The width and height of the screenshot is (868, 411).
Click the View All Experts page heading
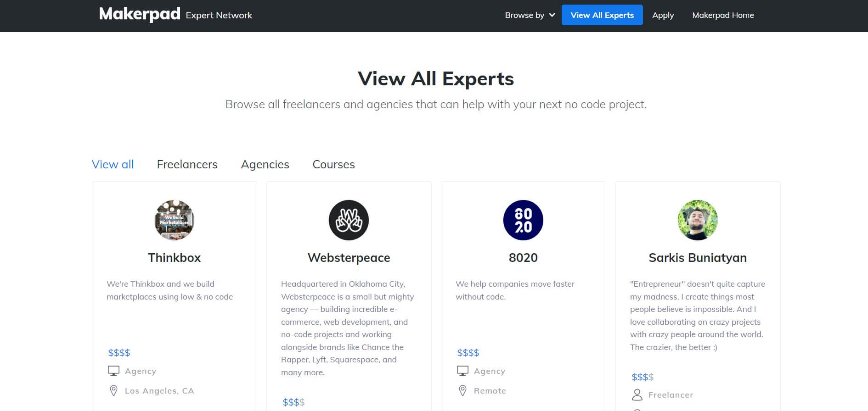click(x=436, y=78)
